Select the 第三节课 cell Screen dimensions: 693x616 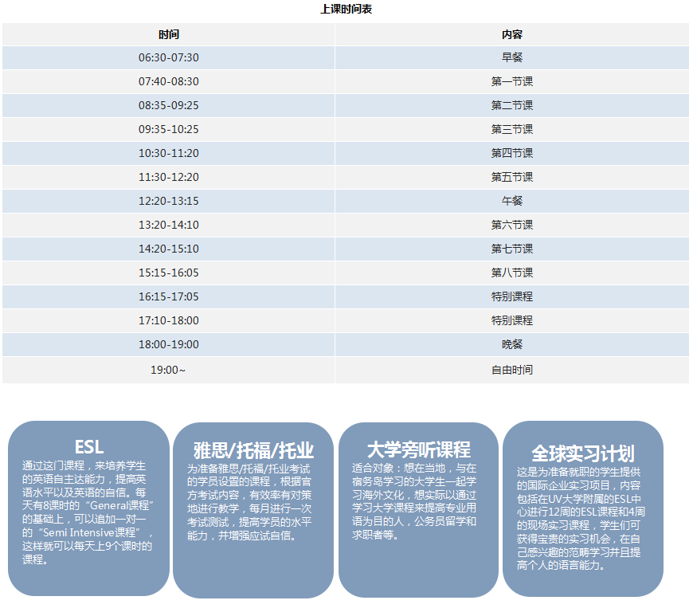click(512, 129)
